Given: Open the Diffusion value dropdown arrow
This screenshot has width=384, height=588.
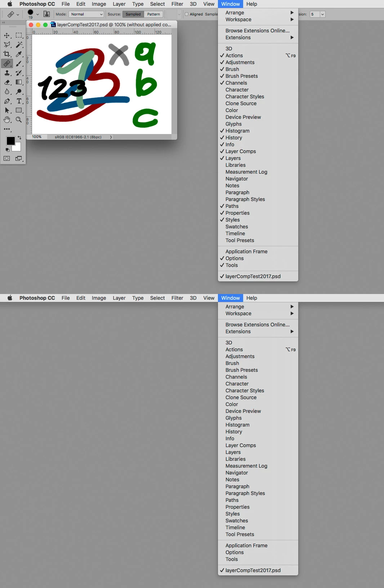Looking at the screenshot, I should (322, 14).
